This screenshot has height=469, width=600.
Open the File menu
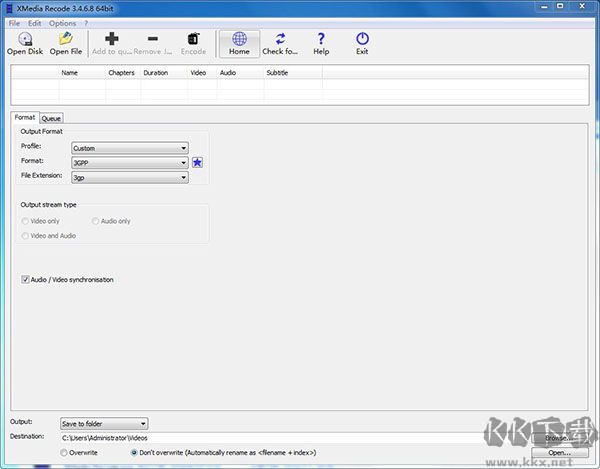(14, 23)
